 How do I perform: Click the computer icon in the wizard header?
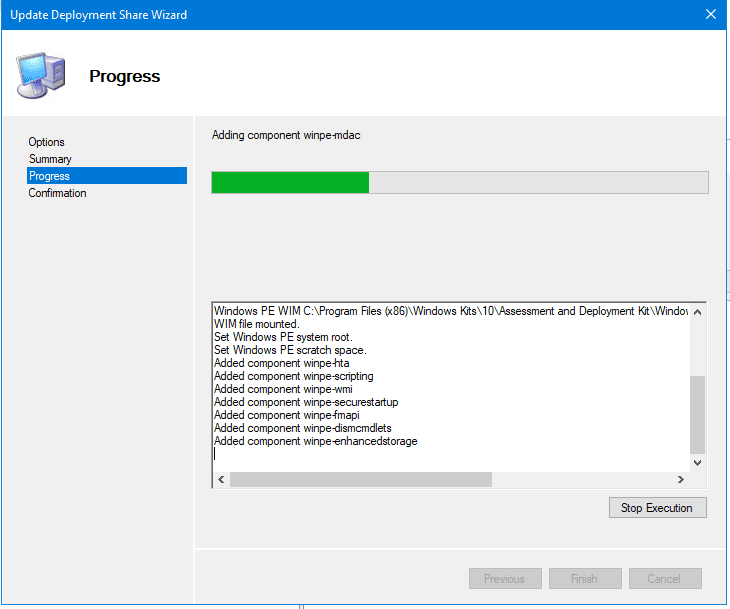(40, 74)
